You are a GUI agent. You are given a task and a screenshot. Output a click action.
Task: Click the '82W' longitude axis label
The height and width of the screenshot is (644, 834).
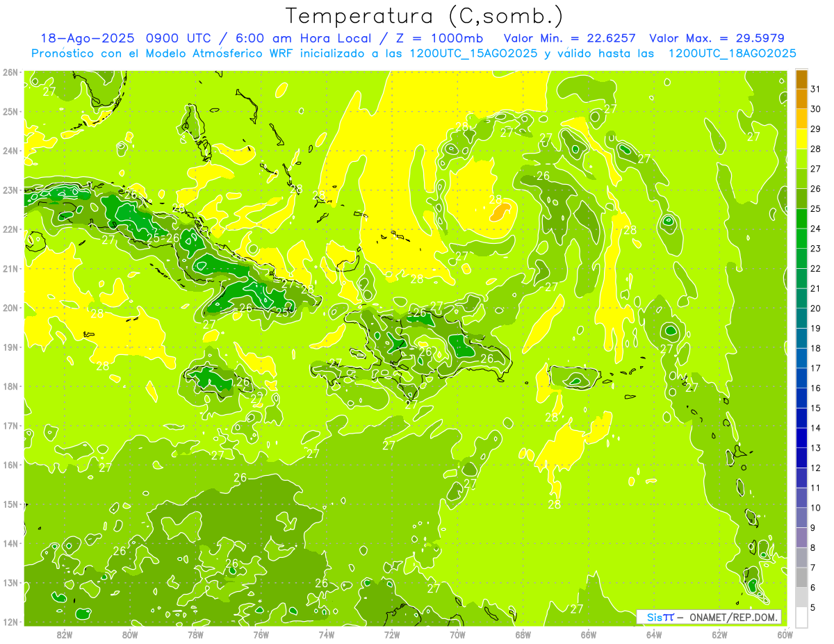65,634
